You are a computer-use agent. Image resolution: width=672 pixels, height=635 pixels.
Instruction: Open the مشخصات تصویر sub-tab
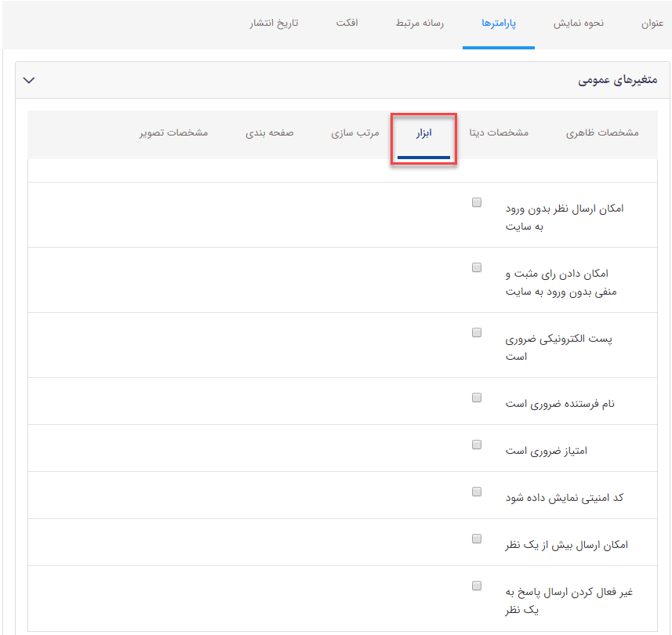pos(174,133)
